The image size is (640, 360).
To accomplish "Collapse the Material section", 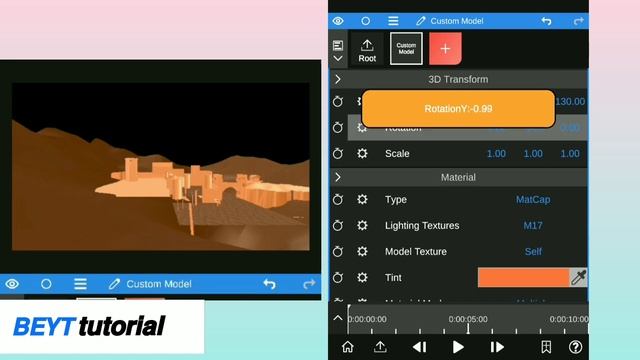I will click(338, 177).
